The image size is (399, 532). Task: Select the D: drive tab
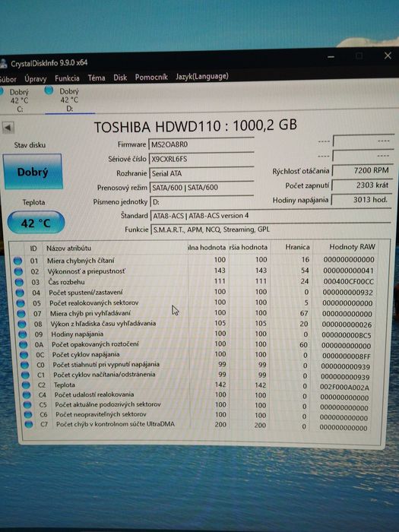pyautogui.click(x=69, y=100)
